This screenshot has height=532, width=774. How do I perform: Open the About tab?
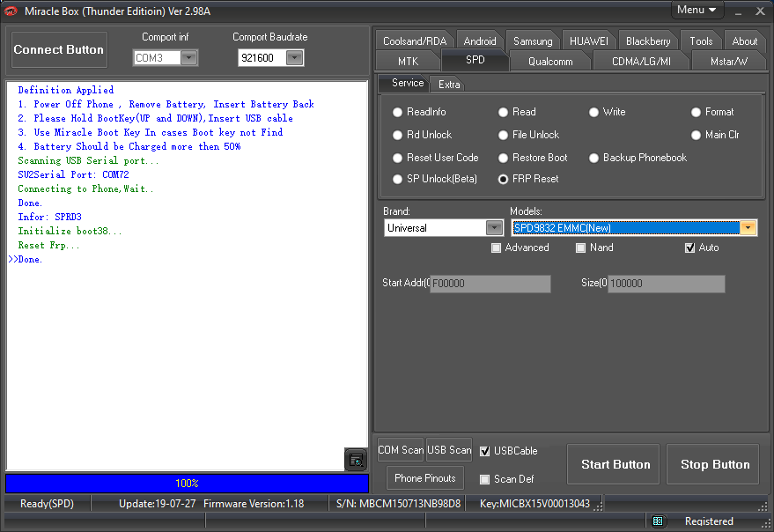point(744,41)
